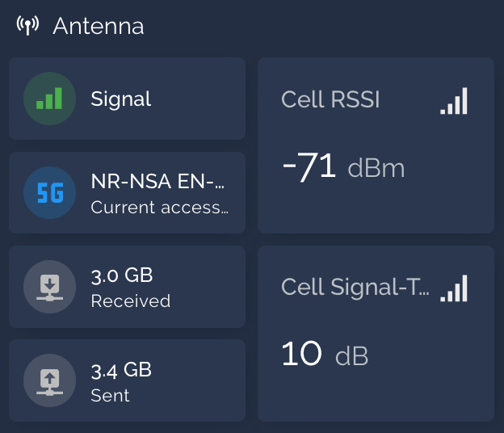This screenshot has height=433, width=504.
Task: Click the blue 5G network icon
Action: (49, 192)
